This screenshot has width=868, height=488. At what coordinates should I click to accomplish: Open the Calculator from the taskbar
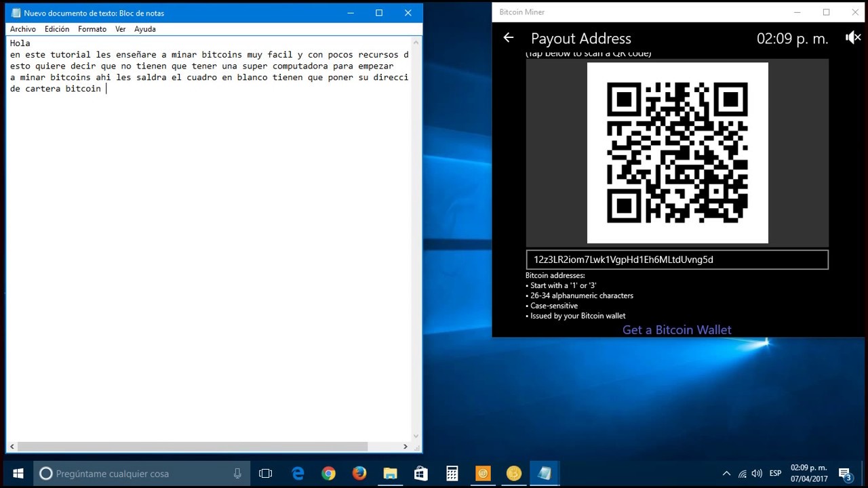pos(452,473)
